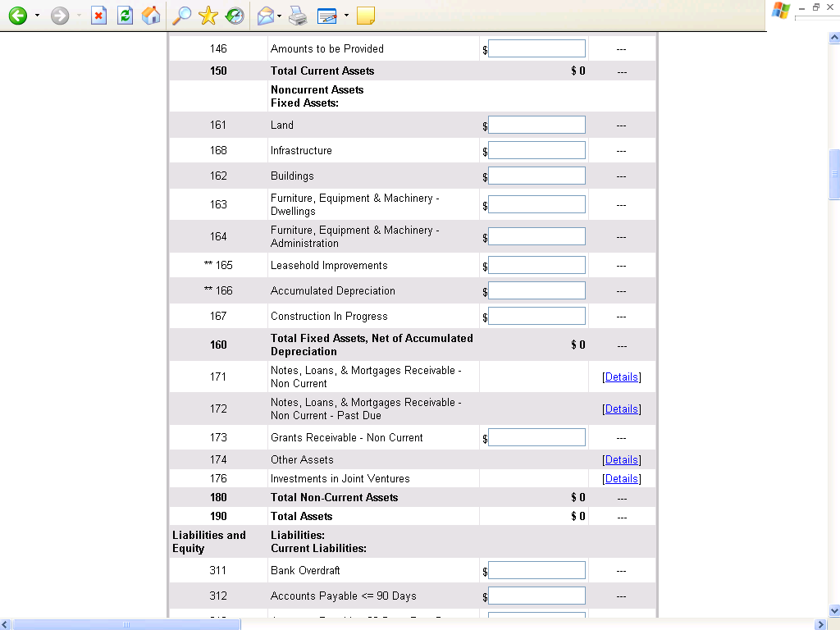Open Details for Investments in Joint Ventures
The height and width of the screenshot is (630, 840).
coord(621,479)
